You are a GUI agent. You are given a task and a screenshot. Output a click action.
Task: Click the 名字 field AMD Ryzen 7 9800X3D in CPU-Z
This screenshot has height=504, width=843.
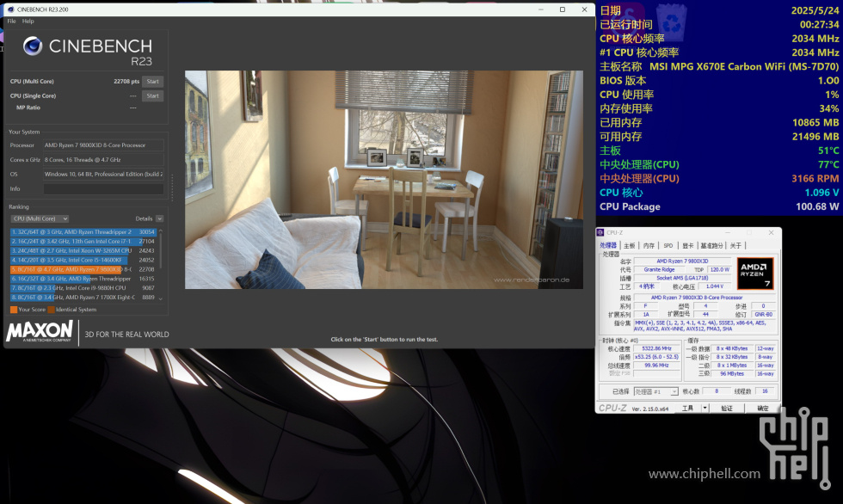pyautogui.click(x=682, y=261)
